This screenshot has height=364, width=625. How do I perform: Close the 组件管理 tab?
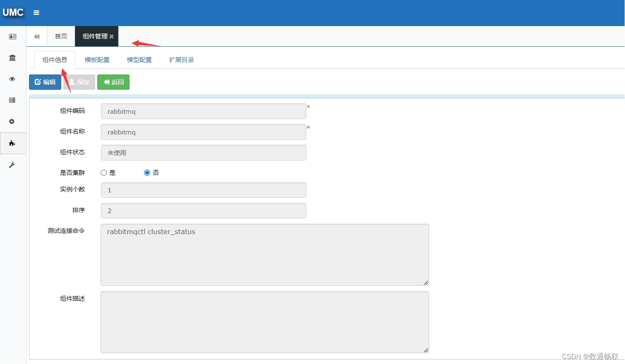click(x=112, y=37)
